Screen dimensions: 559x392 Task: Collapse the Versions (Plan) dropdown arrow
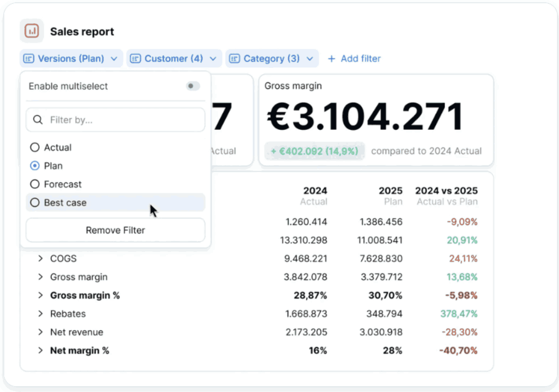(114, 59)
